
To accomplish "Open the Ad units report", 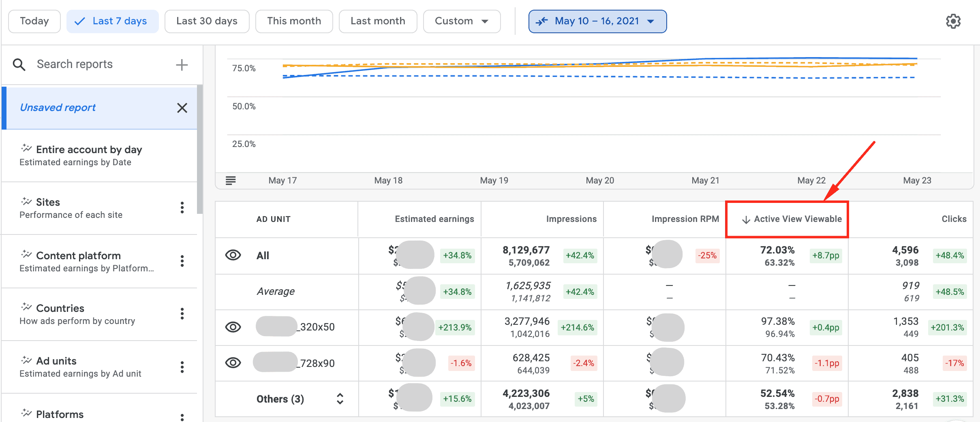I will coord(100,367).
